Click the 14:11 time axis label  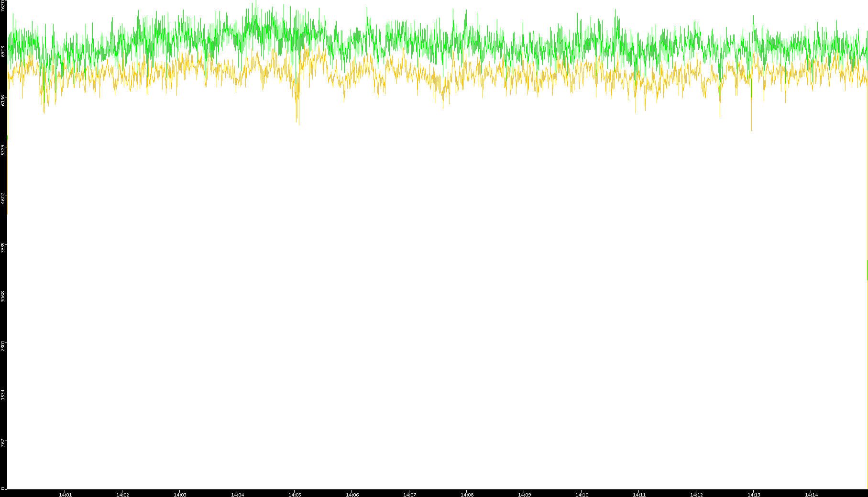tap(639, 495)
